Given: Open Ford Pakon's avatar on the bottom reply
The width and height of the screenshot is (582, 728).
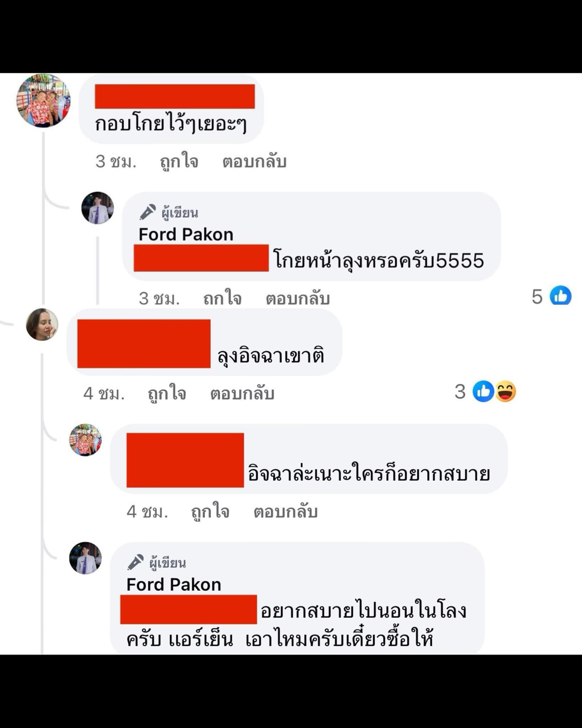Looking at the screenshot, I should pyautogui.click(x=85, y=558).
